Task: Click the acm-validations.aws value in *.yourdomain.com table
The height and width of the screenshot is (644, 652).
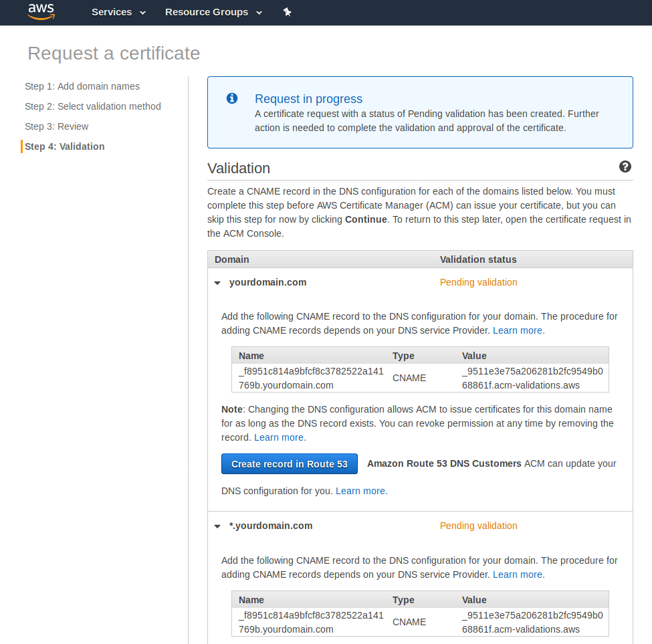Action: pos(532,623)
